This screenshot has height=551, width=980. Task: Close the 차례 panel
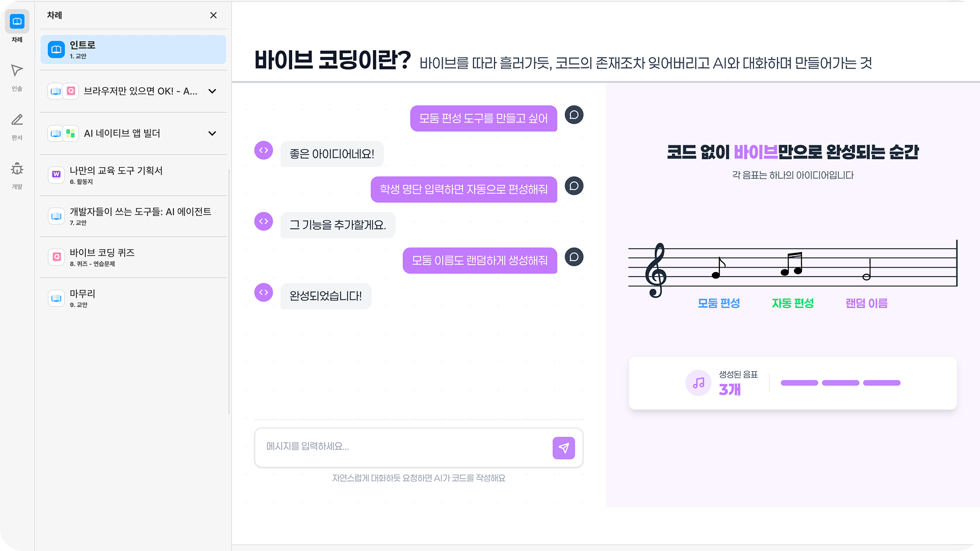[213, 15]
